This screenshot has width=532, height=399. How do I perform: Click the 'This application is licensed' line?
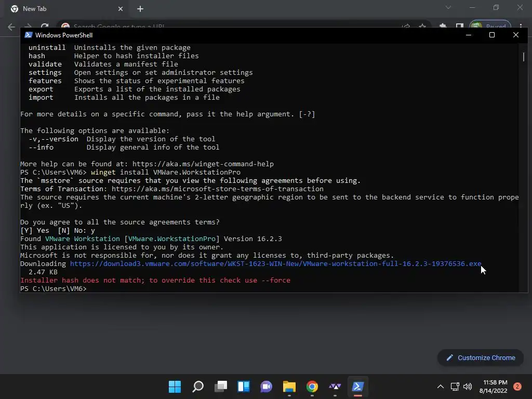click(x=122, y=247)
